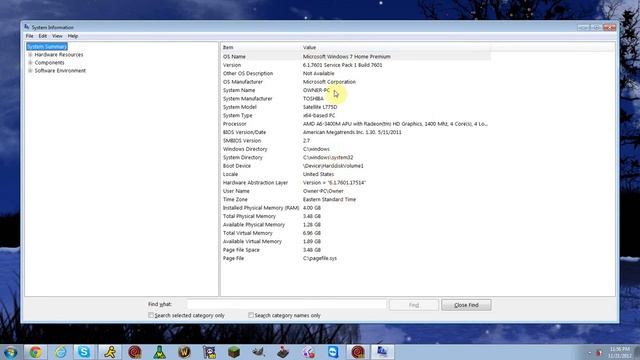The width and height of the screenshot is (640, 360).
Task: Launch Google Chrome from the taskbar
Action: pyautogui.click(x=36, y=352)
